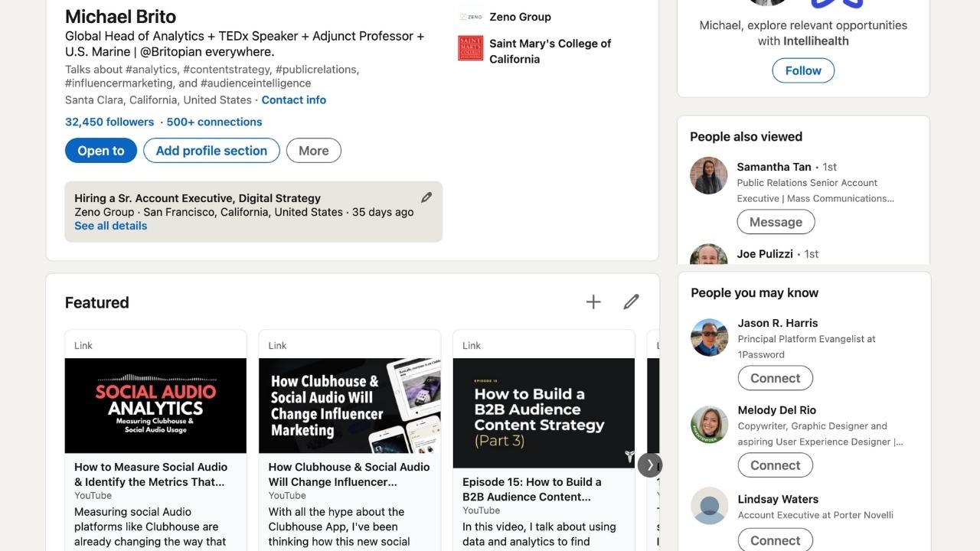The width and height of the screenshot is (980, 551).
Task: Connect with Jason R. Harris
Action: click(775, 378)
